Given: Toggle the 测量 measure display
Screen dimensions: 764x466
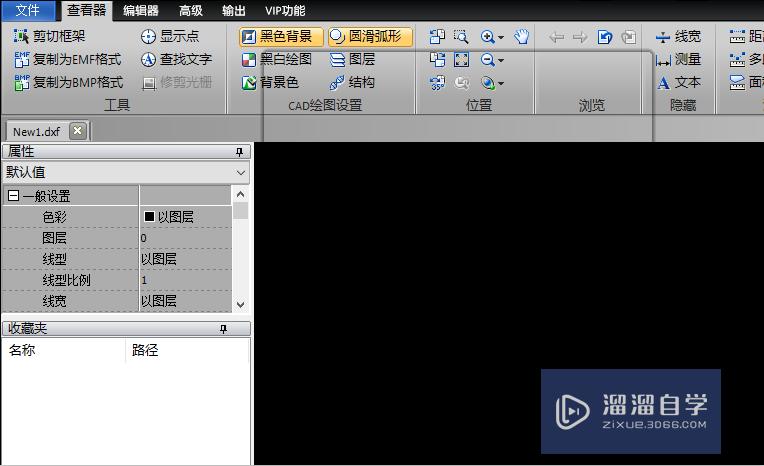Looking at the screenshot, I should pyautogui.click(x=678, y=59).
